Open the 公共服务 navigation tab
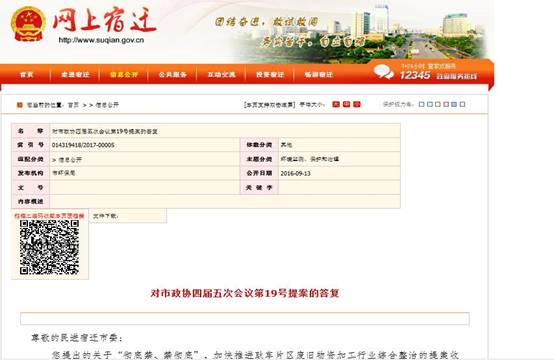The width and height of the screenshot is (554, 360). tap(172, 75)
